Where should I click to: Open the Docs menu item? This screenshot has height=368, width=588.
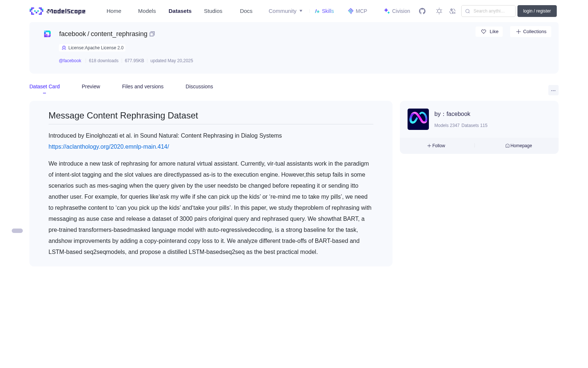tap(246, 11)
